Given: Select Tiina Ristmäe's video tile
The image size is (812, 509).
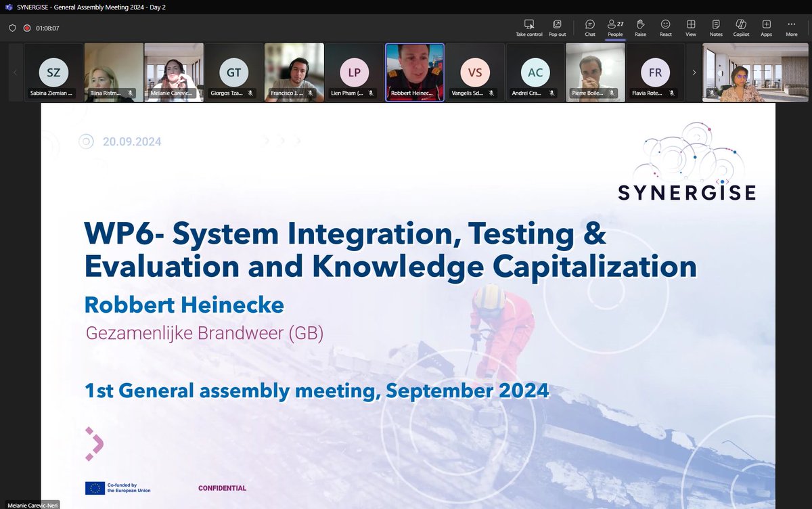Looking at the screenshot, I should click(114, 72).
